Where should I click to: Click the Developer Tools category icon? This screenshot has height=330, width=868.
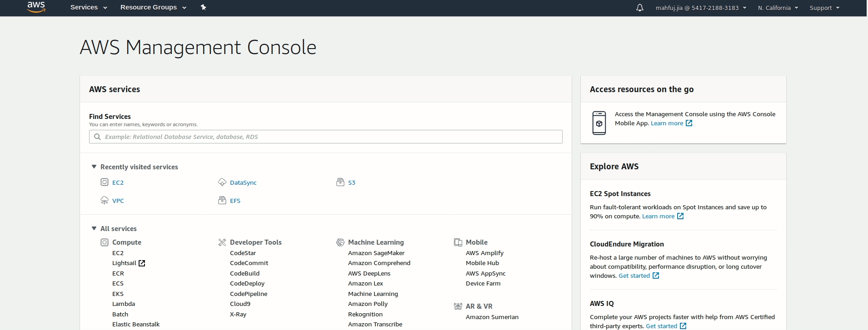click(x=222, y=242)
